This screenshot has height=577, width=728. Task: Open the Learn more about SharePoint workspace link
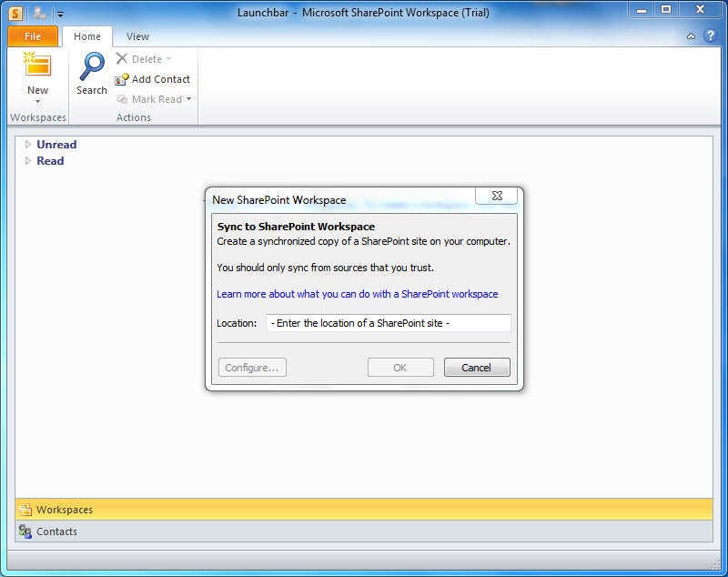tap(357, 294)
